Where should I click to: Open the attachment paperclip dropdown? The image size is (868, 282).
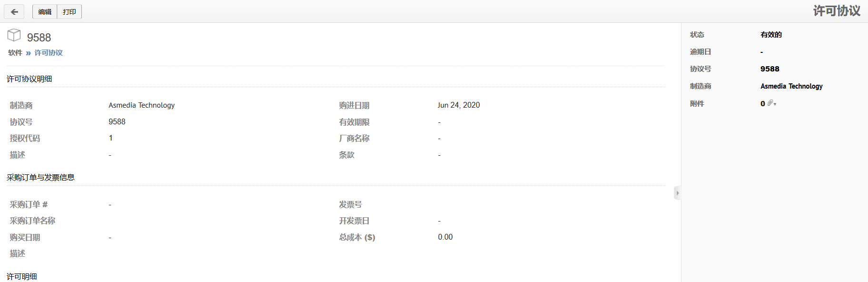(772, 103)
